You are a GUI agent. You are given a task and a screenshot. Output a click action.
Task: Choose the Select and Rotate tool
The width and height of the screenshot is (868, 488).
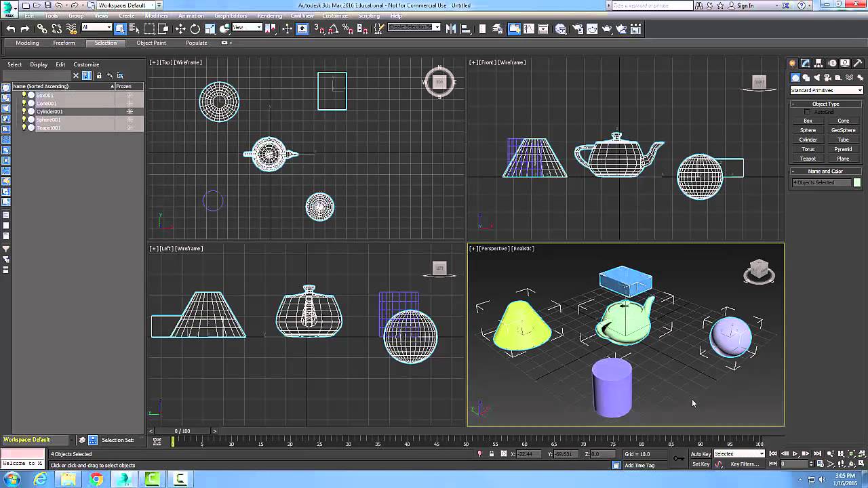coord(195,28)
